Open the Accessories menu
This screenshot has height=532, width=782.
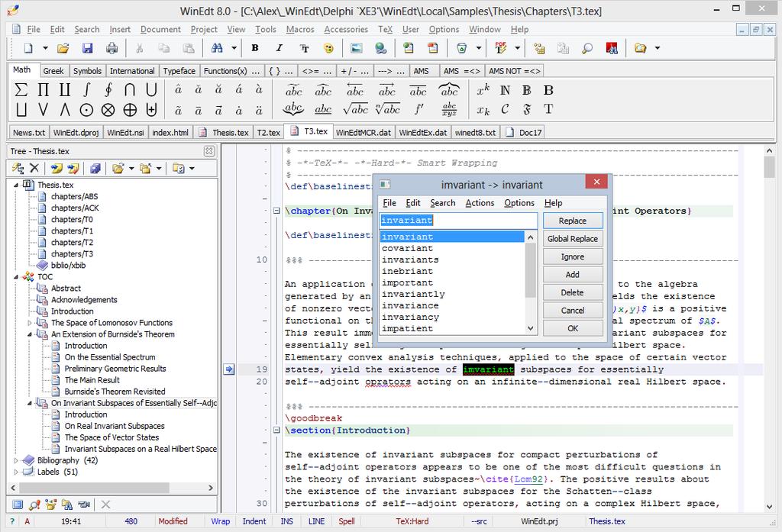[x=346, y=30]
